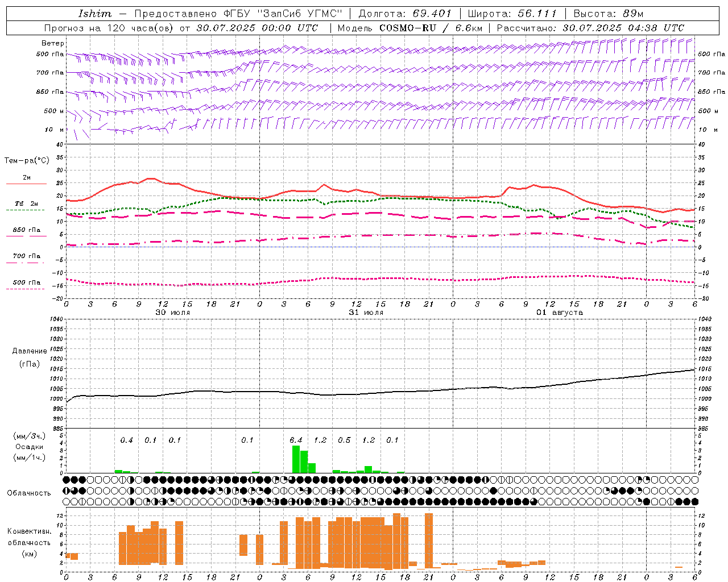Screen dimensions: 728x582
Task: Select the 'Широта: 56.111' header text
Action: coord(512,14)
